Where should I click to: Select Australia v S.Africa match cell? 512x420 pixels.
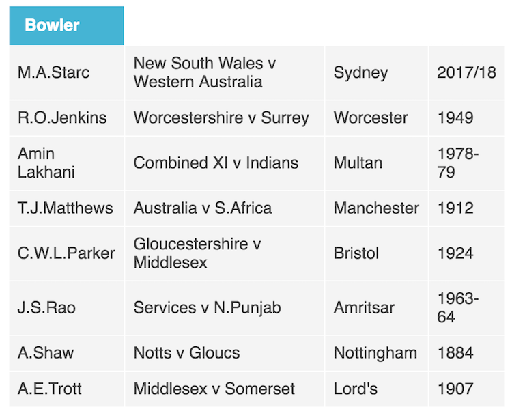(203, 208)
